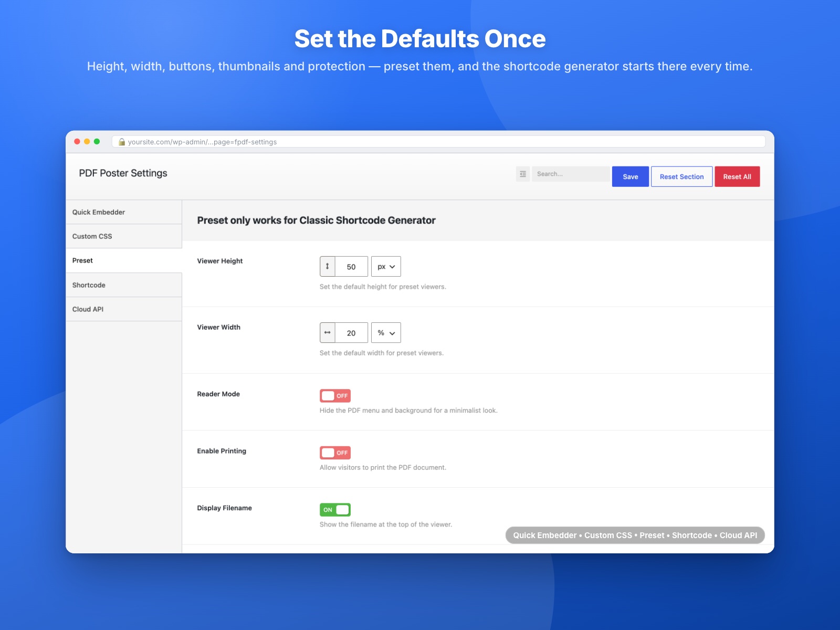Click the Display Filename label
The image size is (840, 630).
point(224,508)
